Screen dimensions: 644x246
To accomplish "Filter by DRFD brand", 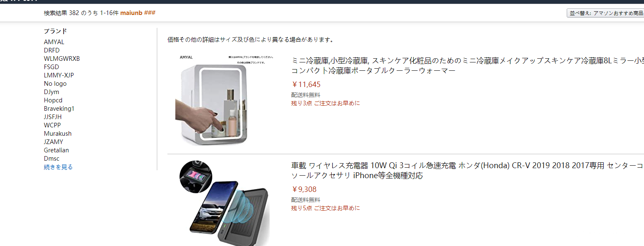I will click(52, 50).
